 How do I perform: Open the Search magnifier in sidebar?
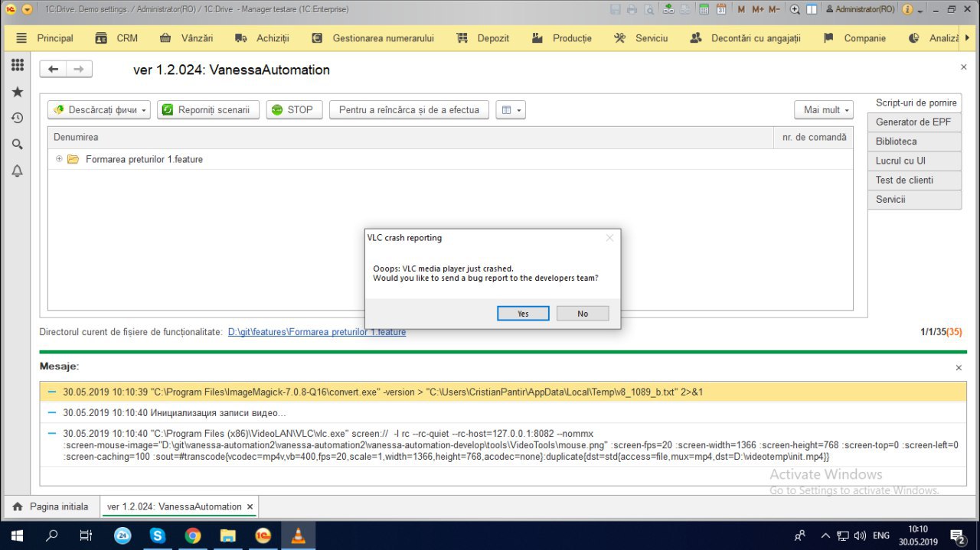(x=17, y=144)
